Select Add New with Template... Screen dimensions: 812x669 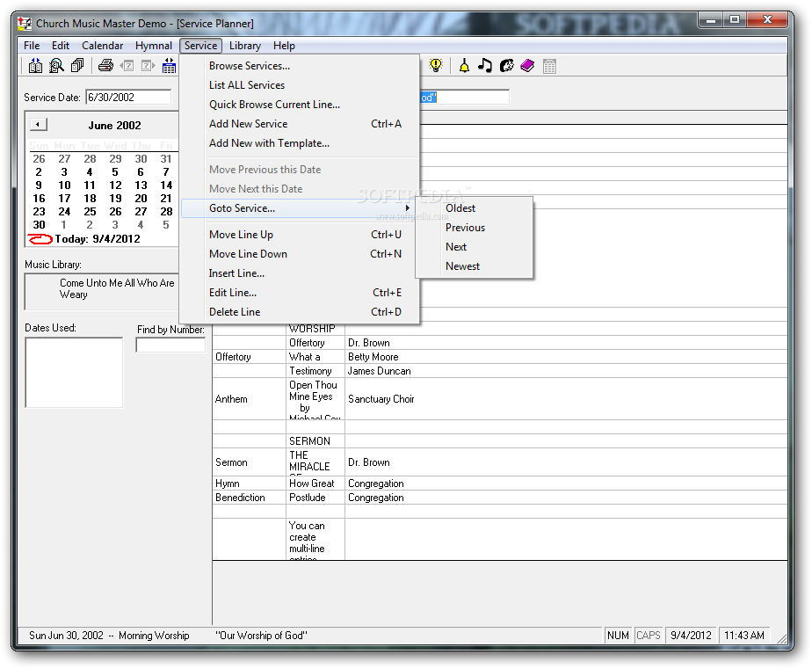tap(300, 143)
